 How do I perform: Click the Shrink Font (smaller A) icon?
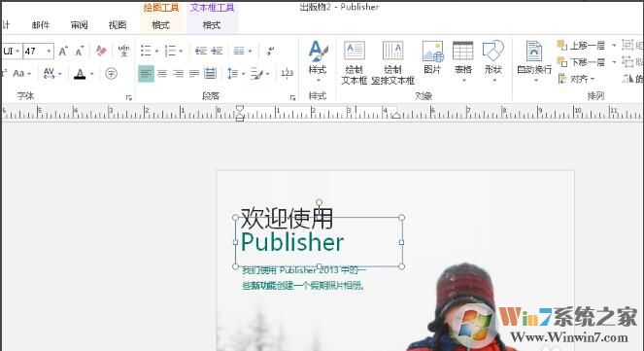point(80,51)
